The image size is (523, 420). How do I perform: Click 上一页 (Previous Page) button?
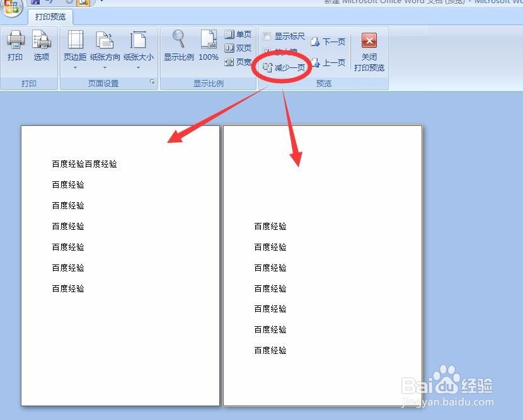329,62
